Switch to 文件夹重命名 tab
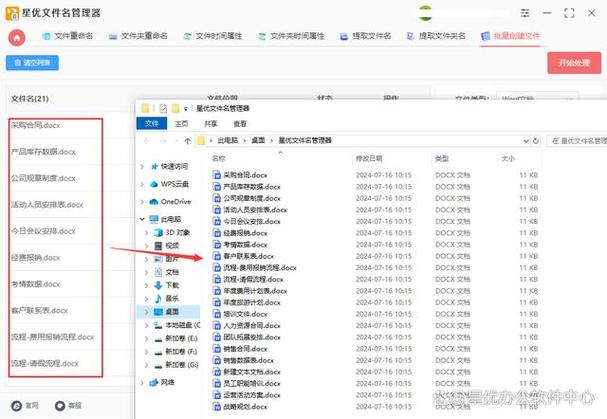This screenshot has width=607, height=419. 138,36
